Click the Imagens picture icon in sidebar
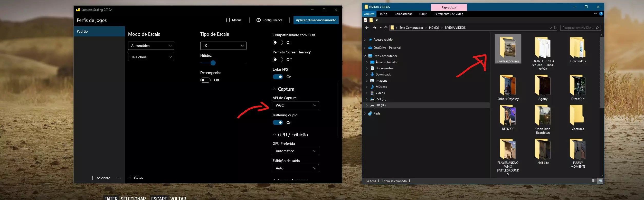This screenshot has height=200, width=644. 372,81
